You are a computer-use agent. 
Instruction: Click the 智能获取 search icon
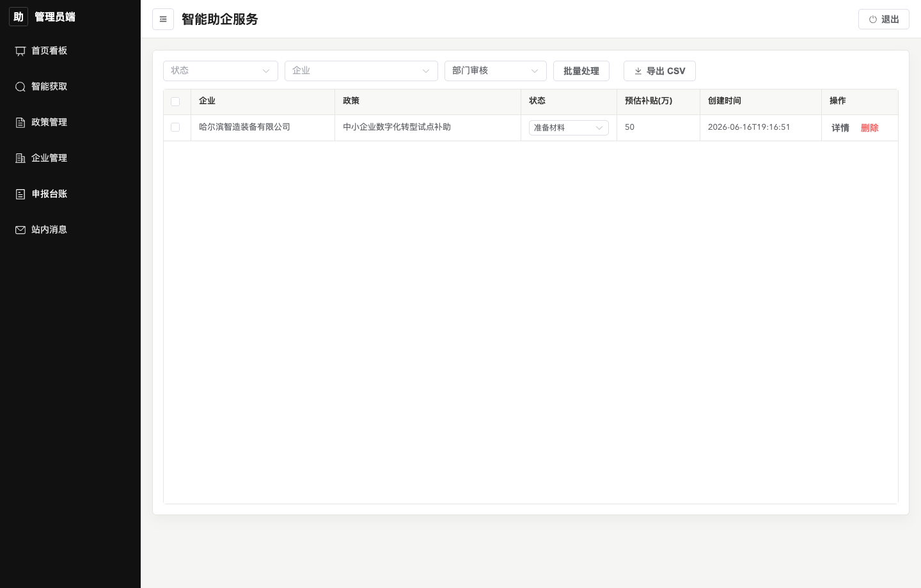click(x=20, y=87)
